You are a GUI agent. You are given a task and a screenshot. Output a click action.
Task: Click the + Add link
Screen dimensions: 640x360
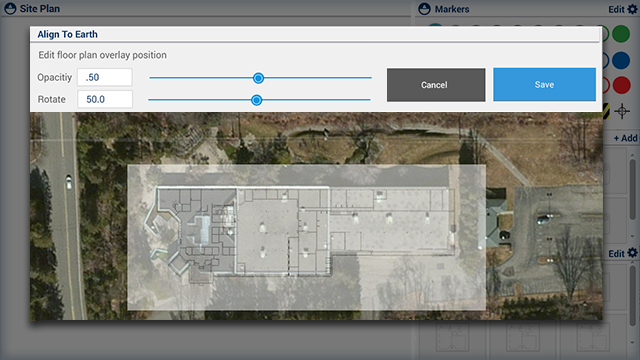[626, 138]
